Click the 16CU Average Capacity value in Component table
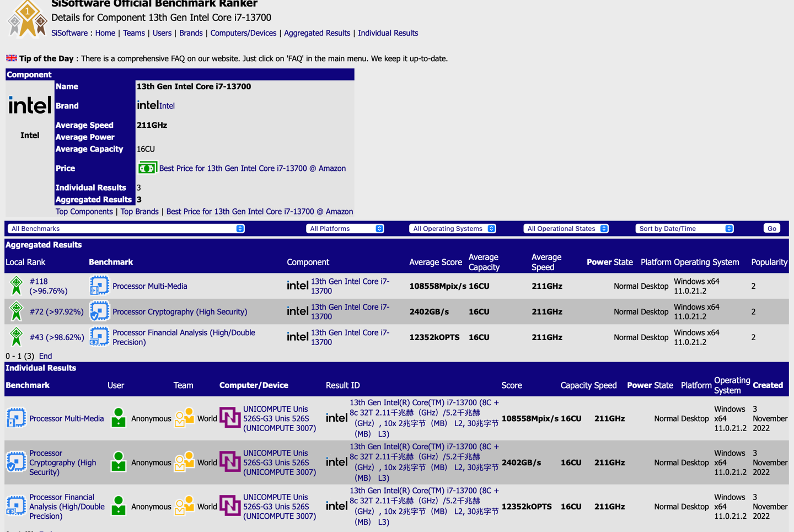 [x=146, y=149]
